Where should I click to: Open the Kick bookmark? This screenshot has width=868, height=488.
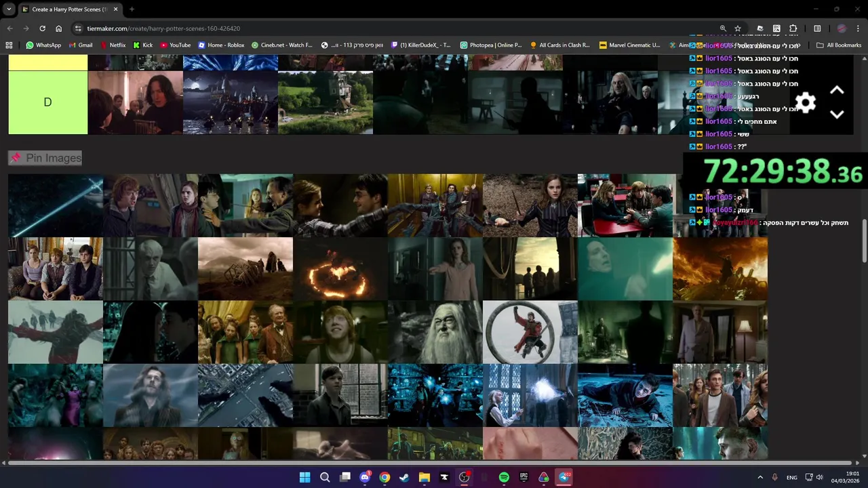coord(143,45)
